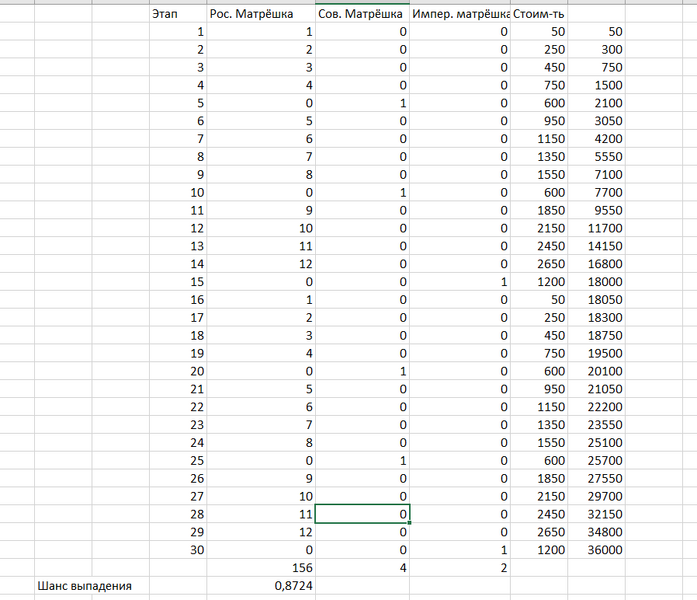
Task: Click the cell with value 4200
Action: tap(596, 139)
